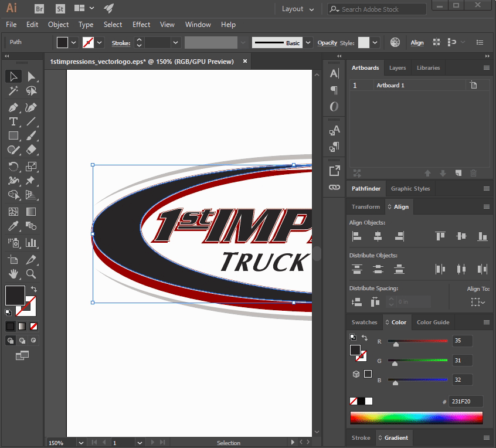Screen dimensions: 496x448
Task: Open the Effect menu
Action: click(141, 25)
